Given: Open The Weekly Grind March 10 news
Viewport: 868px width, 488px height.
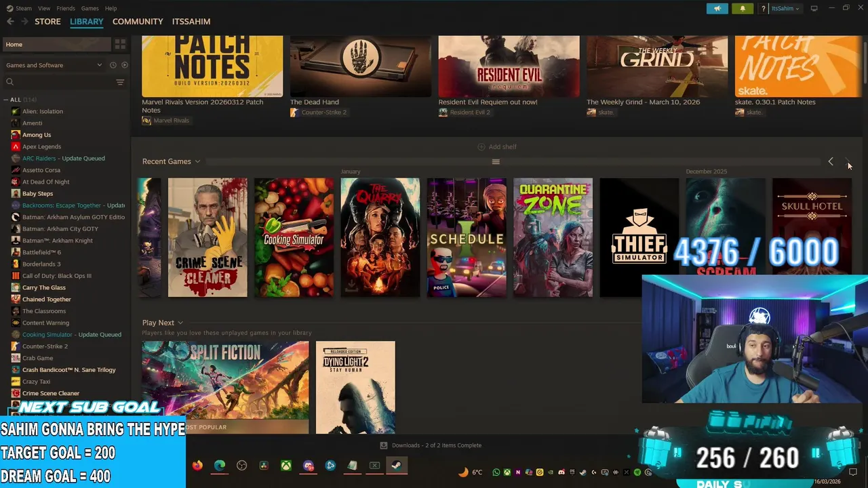Looking at the screenshot, I should [656, 66].
